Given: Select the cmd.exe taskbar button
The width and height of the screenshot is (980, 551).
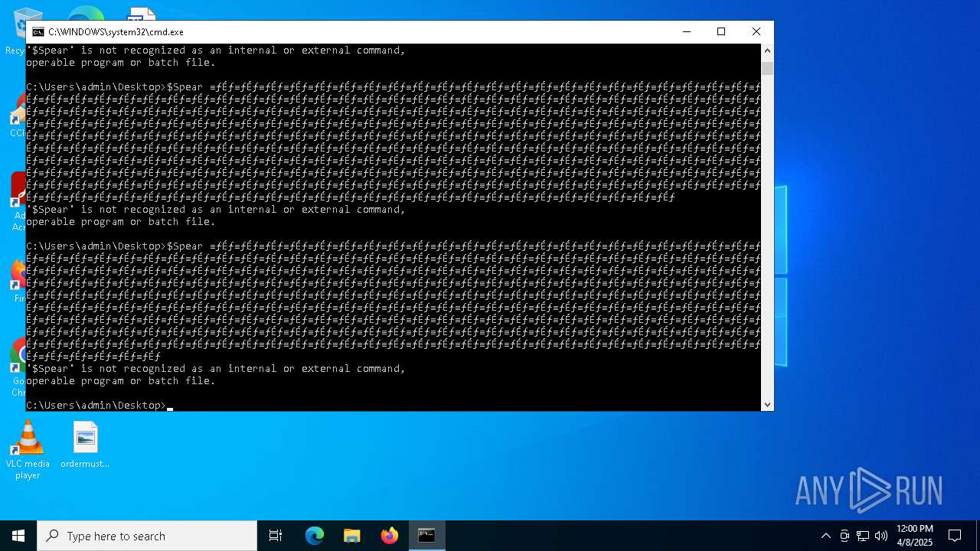Looking at the screenshot, I should point(427,536).
